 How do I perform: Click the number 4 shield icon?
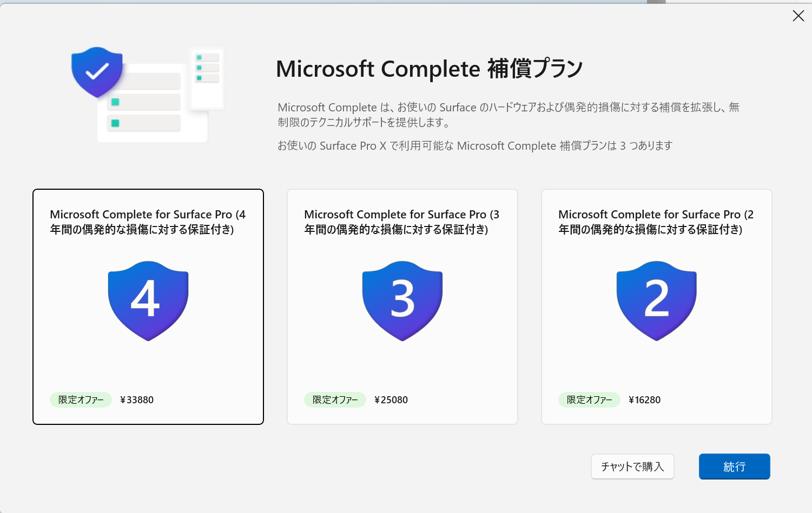(x=148, y=301)
